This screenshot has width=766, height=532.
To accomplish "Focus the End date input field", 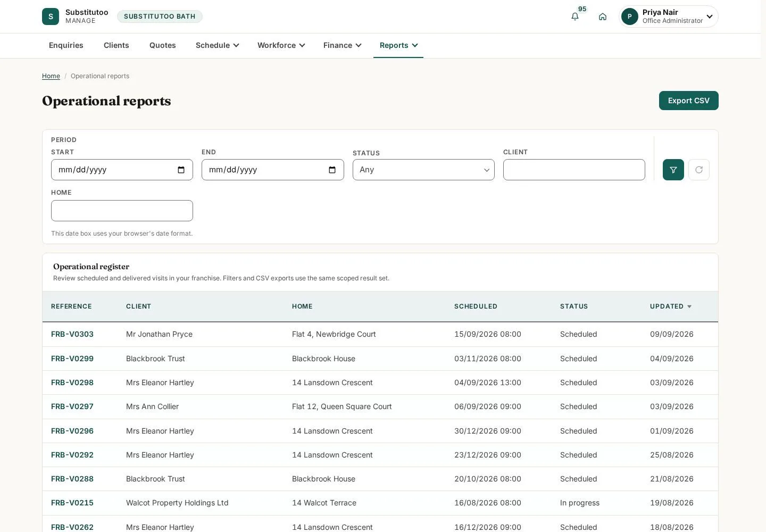I will [x=273, y=170].
